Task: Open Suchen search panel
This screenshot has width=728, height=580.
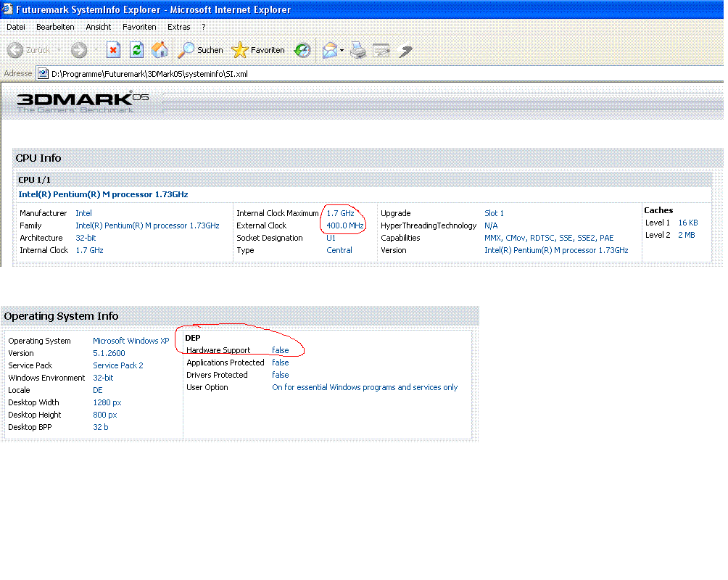Action: click(201, 50)
